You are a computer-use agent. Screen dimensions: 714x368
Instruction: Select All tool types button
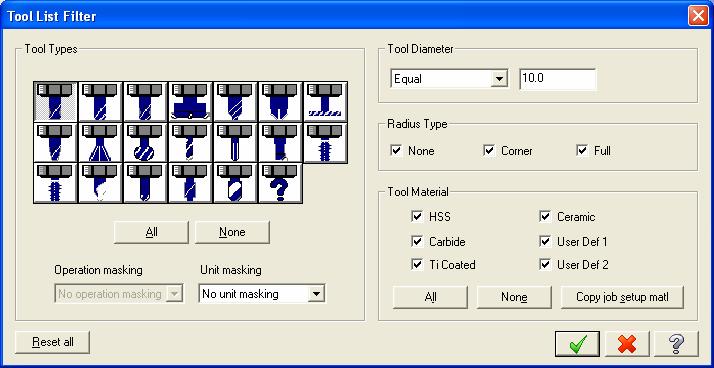click(x=151, y=232)
